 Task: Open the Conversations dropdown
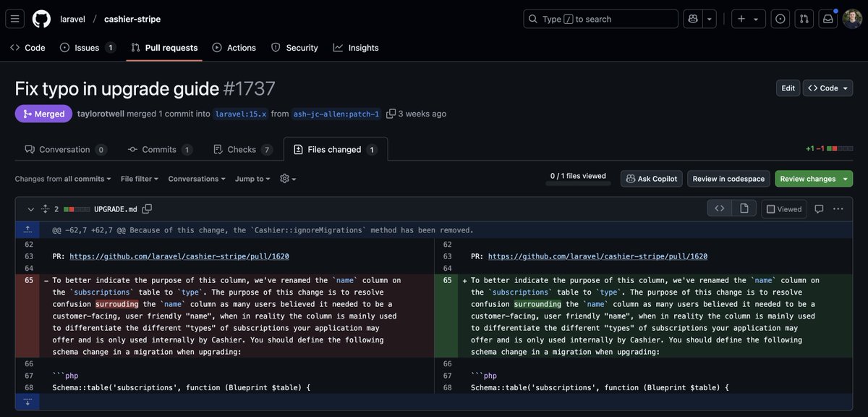[x=197, y=179]
